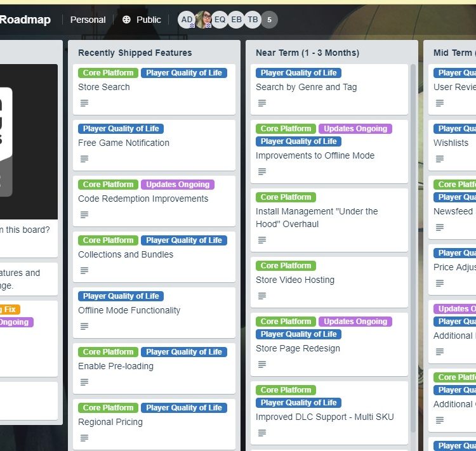Click the AD member avatar

[x=187, y=20]
